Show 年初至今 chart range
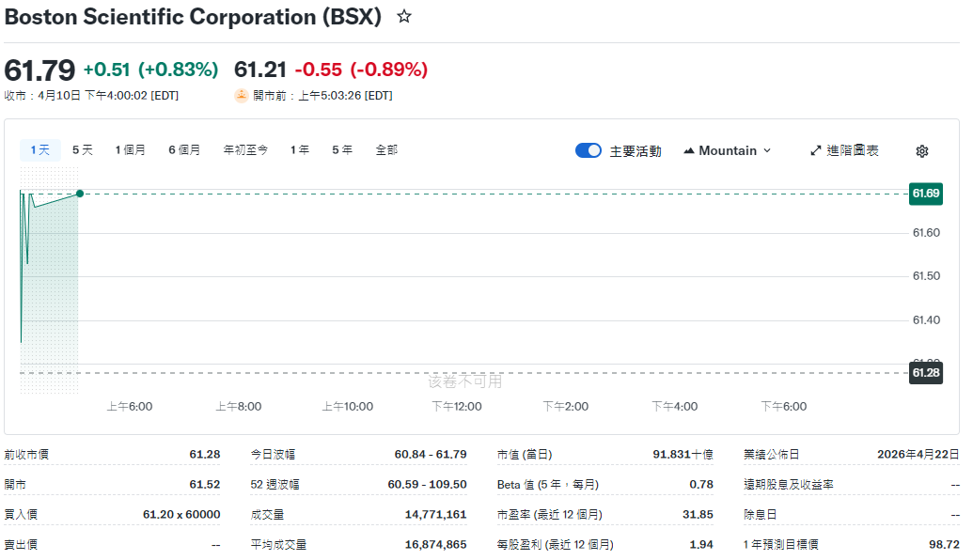 click(245, 149)
